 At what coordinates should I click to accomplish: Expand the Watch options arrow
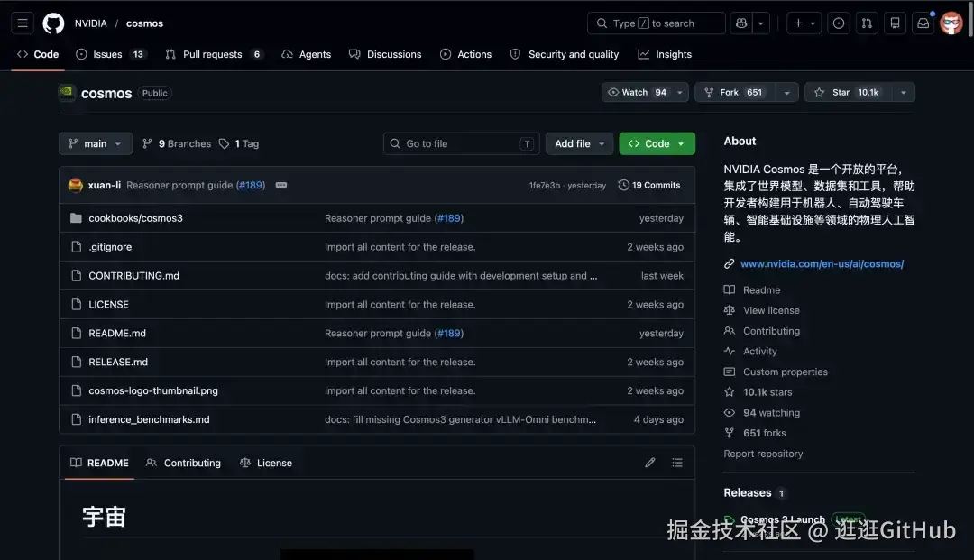(680, 93)
